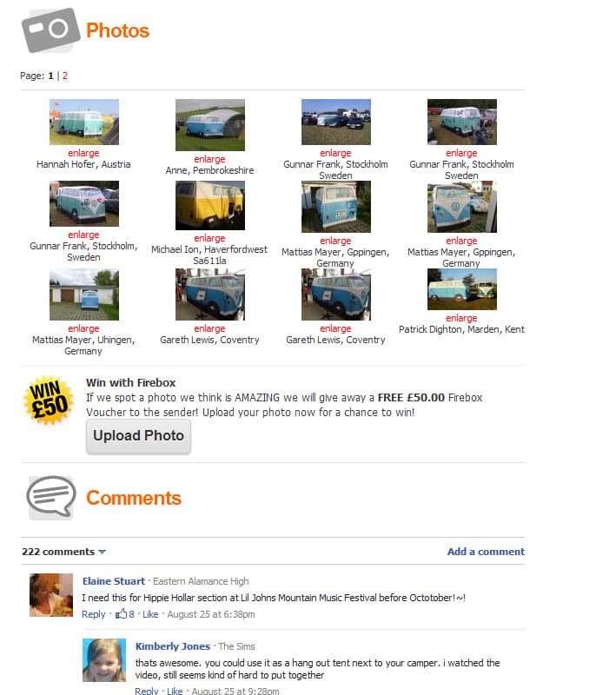Screen dimensions: 616x695
Task: Open Elaine Stuart's profile picture
Action: [51, 595]
